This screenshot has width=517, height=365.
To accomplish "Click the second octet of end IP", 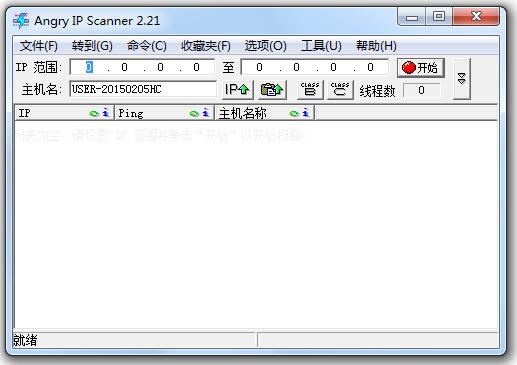I will pyautogui.click(x=296, y=67).
